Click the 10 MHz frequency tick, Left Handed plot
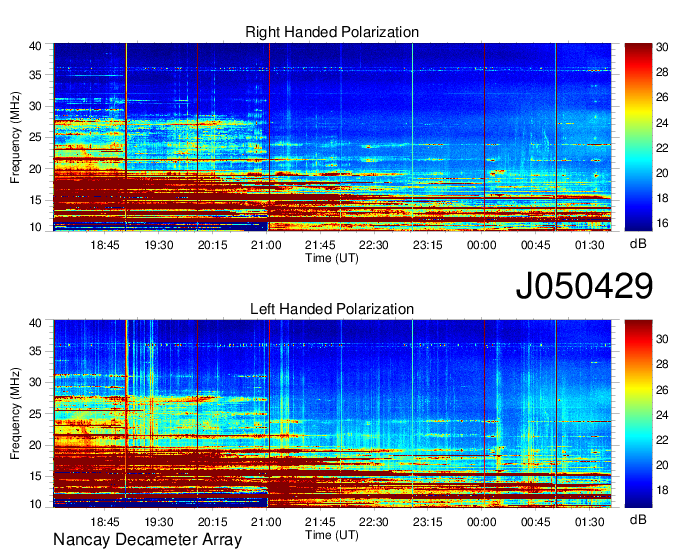 (x=36, y=504)
